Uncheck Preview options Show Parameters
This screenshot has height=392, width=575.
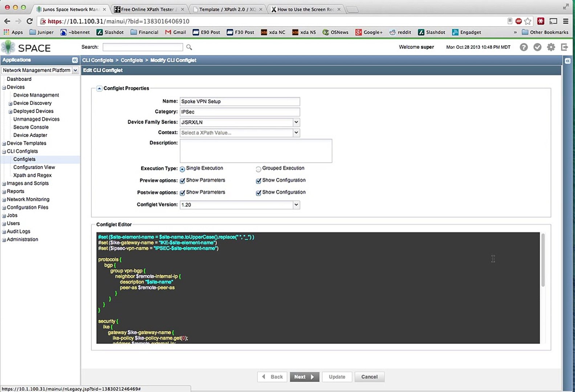183,181
